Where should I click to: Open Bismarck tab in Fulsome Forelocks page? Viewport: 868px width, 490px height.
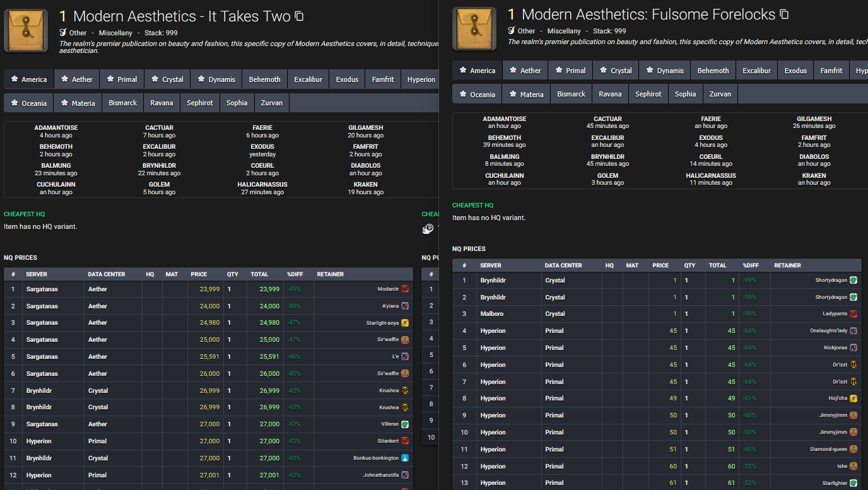[x=572, y=94]
